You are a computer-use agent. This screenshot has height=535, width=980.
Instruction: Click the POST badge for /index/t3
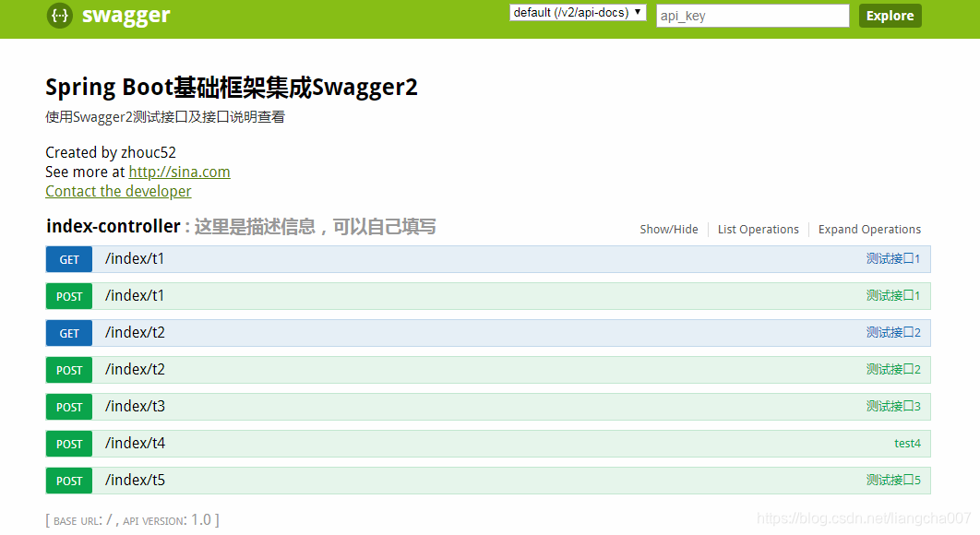[69, 407]
